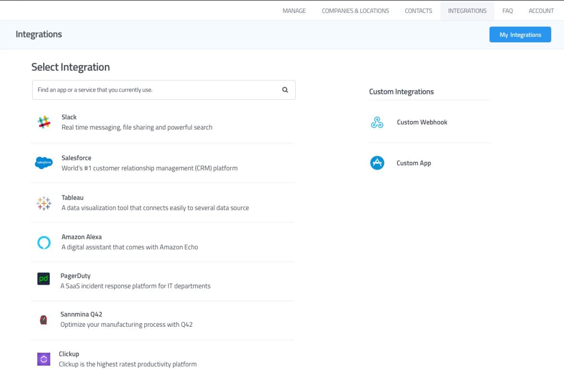Open the FAQ page
This screenshot has height=392, width=564.
click(507, 11)
